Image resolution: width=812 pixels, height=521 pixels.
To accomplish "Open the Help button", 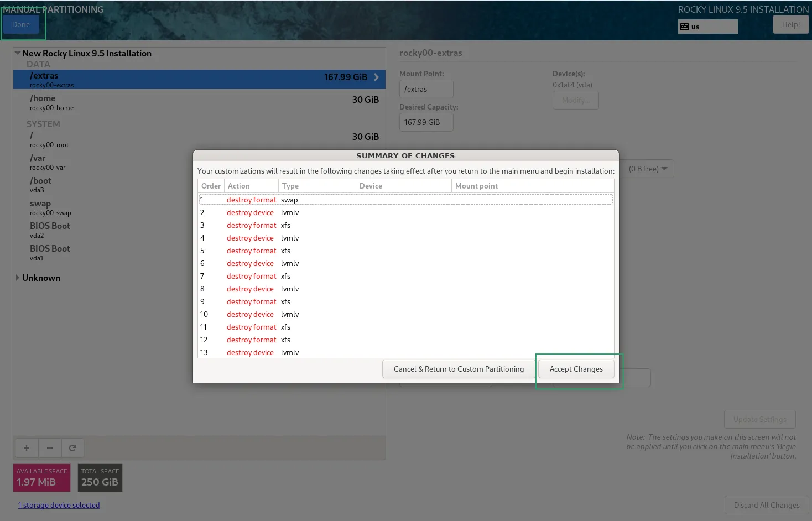I will point(790,24).
